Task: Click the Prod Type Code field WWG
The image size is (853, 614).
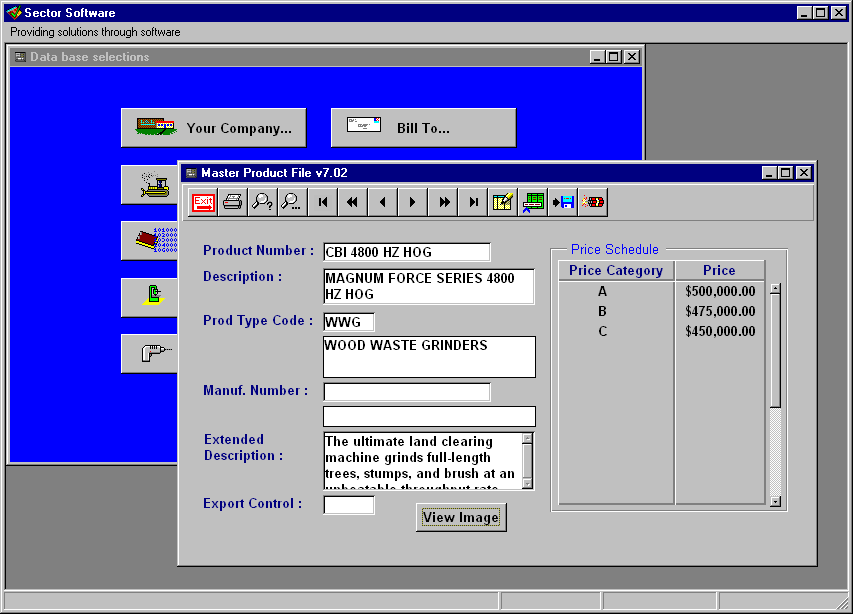Action: tap(349, 322)
